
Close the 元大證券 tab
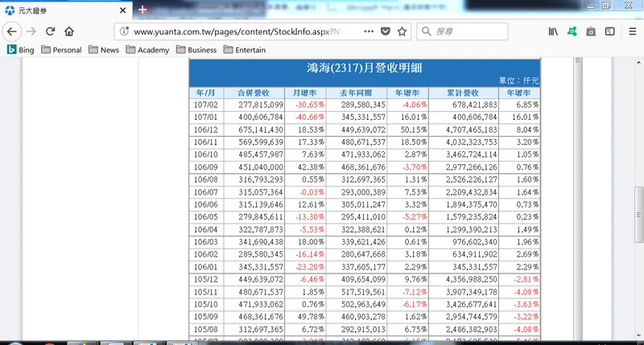pyautogui.click(x=122, y=10)
